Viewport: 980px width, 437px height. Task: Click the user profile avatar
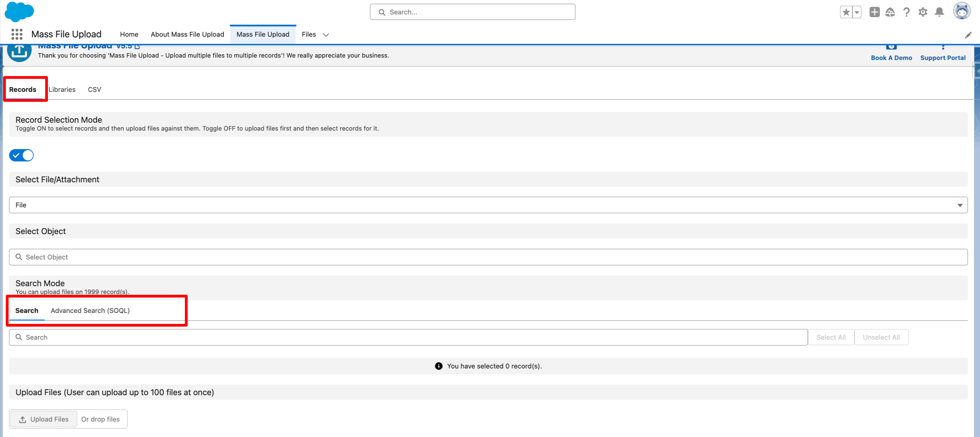[x=962, y=11]
